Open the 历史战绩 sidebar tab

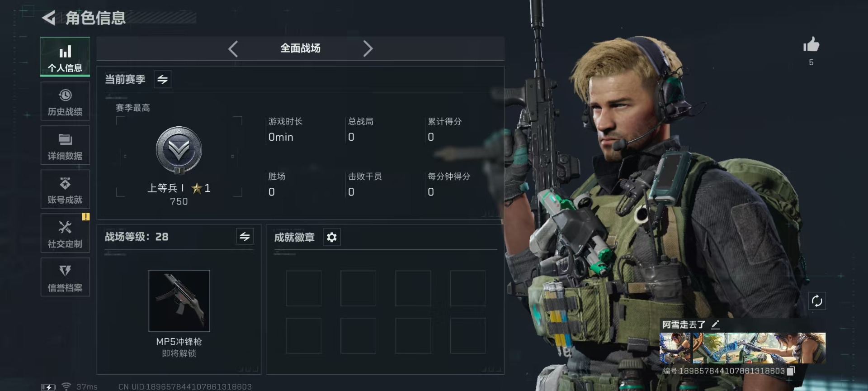click(65, 101)
